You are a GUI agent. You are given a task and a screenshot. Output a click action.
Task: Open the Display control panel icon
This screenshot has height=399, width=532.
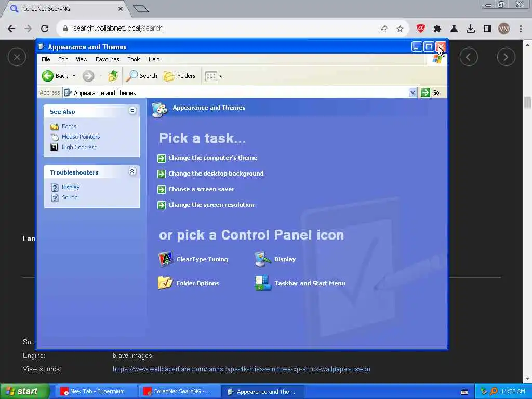[x=263, y=259]
